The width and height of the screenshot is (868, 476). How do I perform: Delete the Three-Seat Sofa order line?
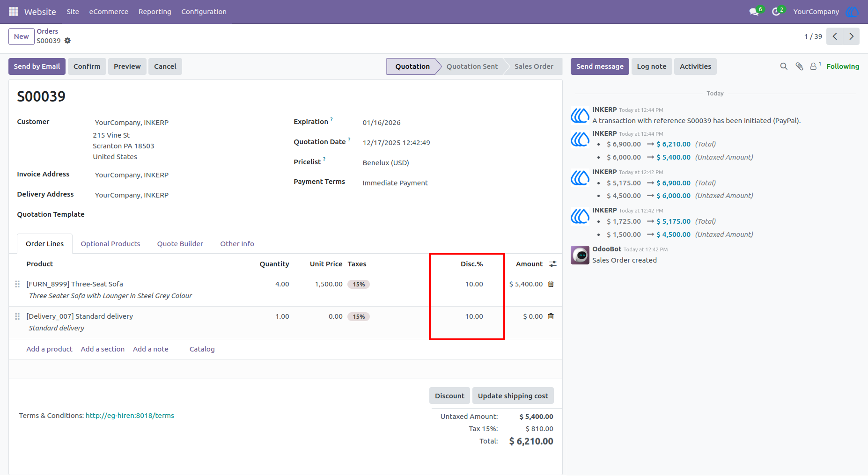pos(551,284)
